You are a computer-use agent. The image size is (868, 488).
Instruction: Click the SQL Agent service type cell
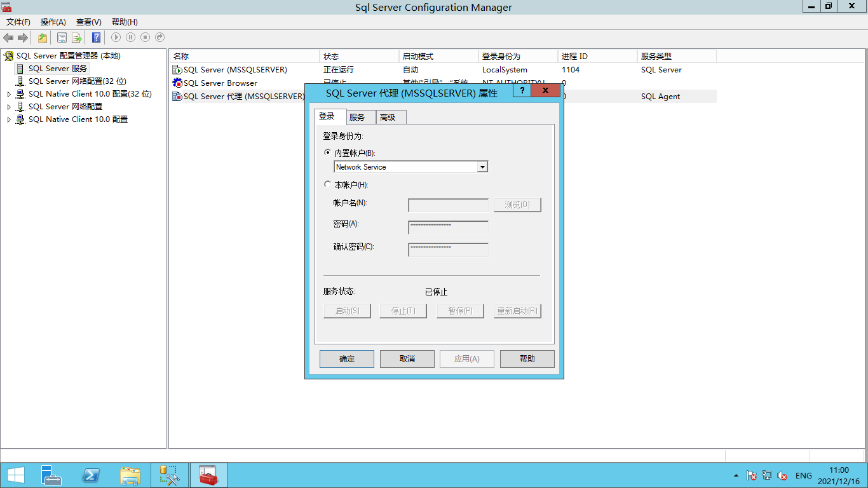coord(660,97)
